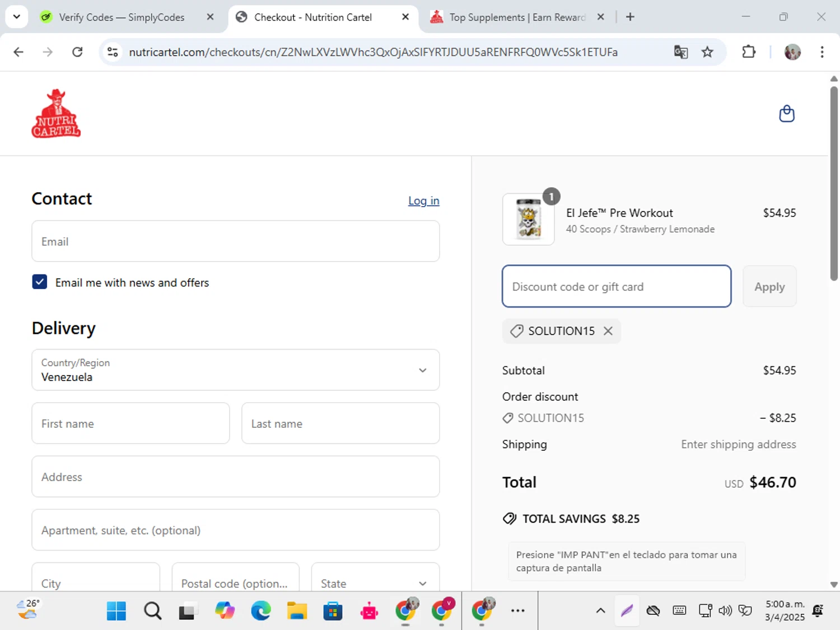Open the Country/Region Venezuela dropdown
Viewport: 840px width, 630px height.
235,370
